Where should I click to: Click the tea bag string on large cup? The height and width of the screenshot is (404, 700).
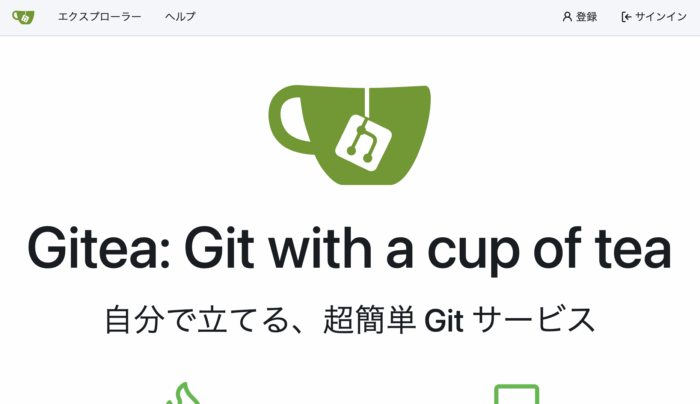tap(367, 102)
